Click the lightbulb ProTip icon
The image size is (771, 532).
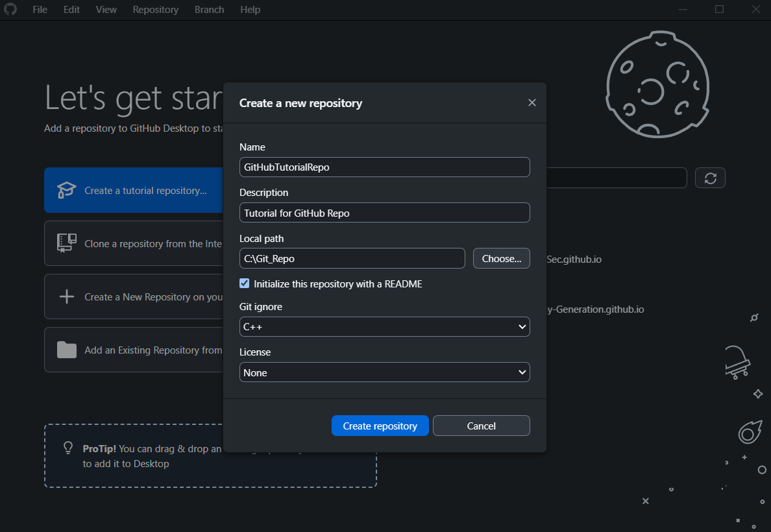click(x=68, y=448)
